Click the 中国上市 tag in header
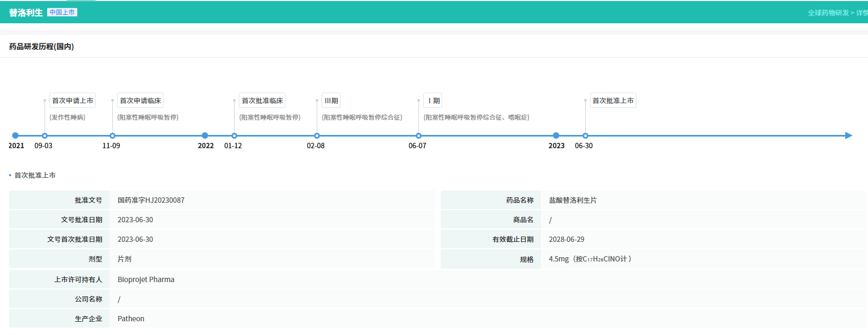The height and width of the screenshot is (335, 868). [62, 12]
